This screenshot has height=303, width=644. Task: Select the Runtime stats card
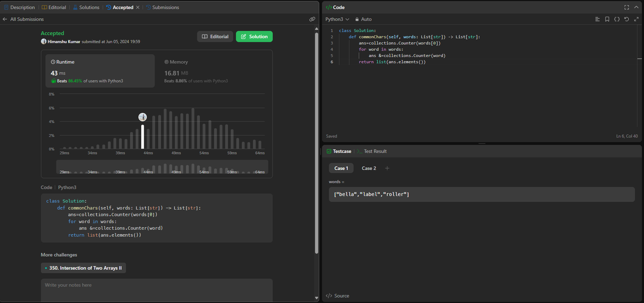click(100, 70)
